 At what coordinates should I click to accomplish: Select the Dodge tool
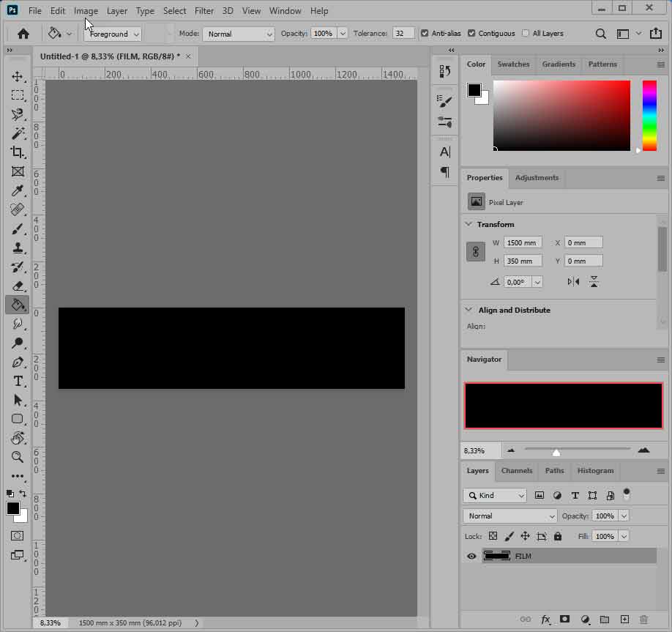(17, 343)
